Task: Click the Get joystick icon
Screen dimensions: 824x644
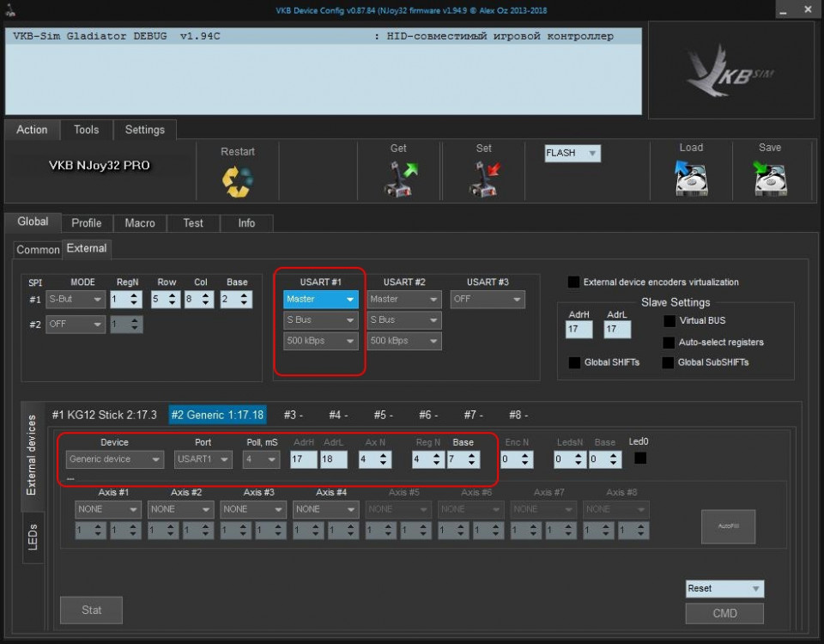Action: tap(398, 179)
